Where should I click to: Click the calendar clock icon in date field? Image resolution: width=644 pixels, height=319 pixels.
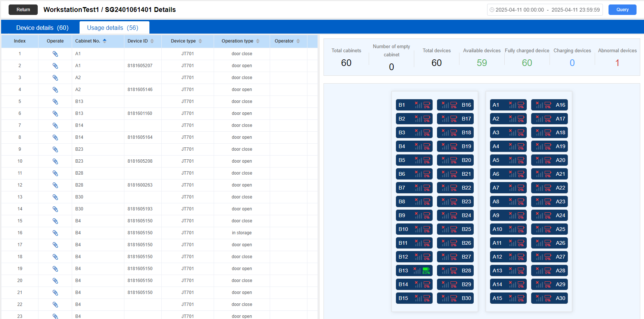coord(492,10)
